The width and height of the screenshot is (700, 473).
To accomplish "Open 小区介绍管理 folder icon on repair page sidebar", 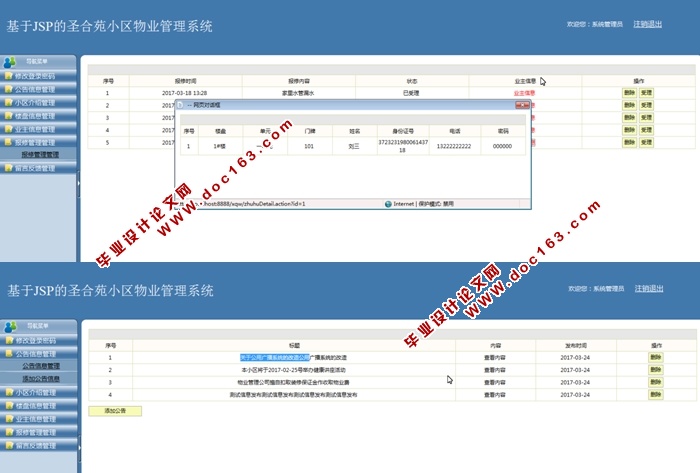I will point(8,103).
